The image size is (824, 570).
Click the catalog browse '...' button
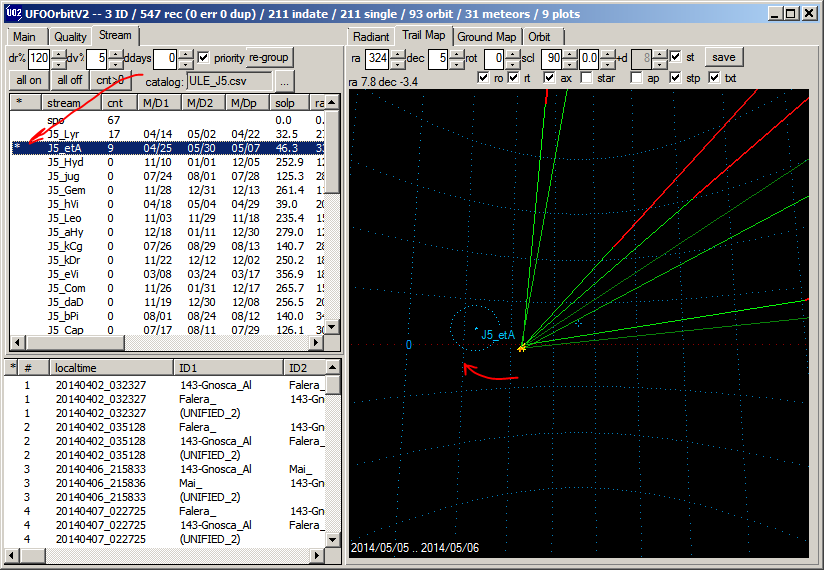click(x=285, y=81)
